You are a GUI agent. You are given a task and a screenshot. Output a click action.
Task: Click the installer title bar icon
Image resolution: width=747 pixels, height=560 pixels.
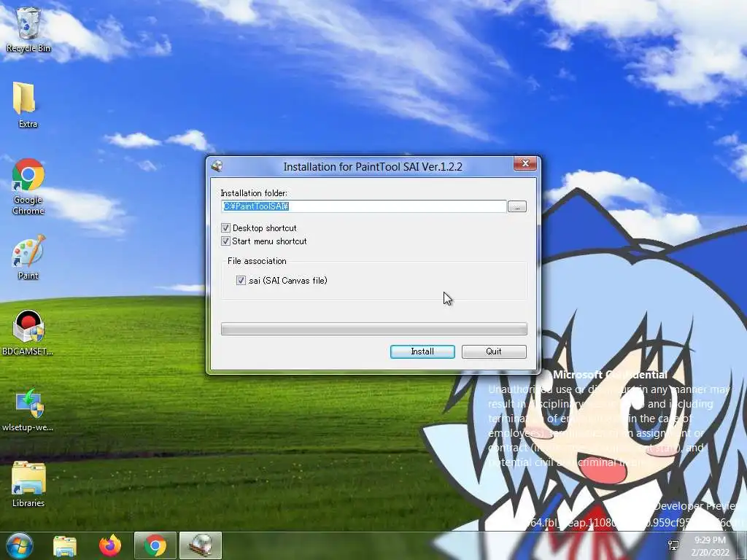click(217, 166)
